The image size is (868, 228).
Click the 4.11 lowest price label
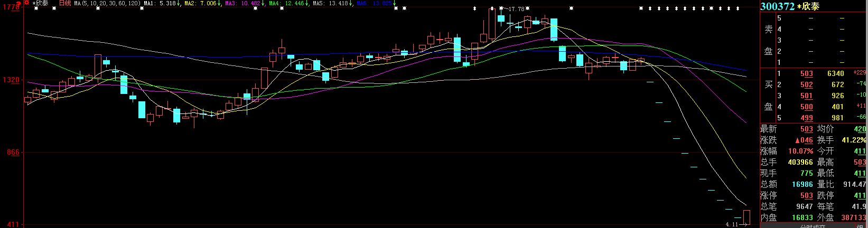tap(731, 225)
